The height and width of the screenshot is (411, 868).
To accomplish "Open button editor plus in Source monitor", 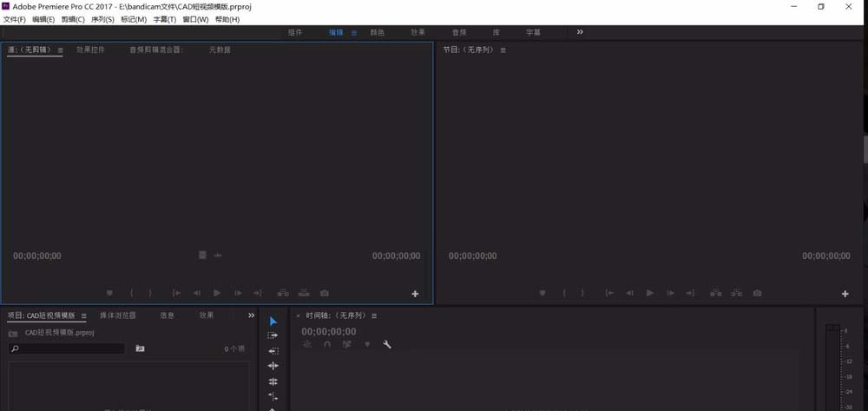I will pyautogui.click(x=415, y=294).
